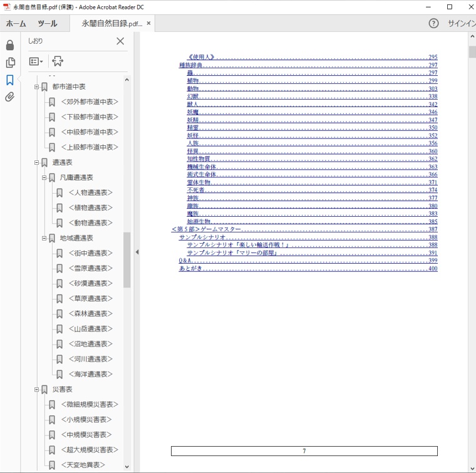
Task: Select the <河川遭遇表> bookmark
Action: coord(90,359)
